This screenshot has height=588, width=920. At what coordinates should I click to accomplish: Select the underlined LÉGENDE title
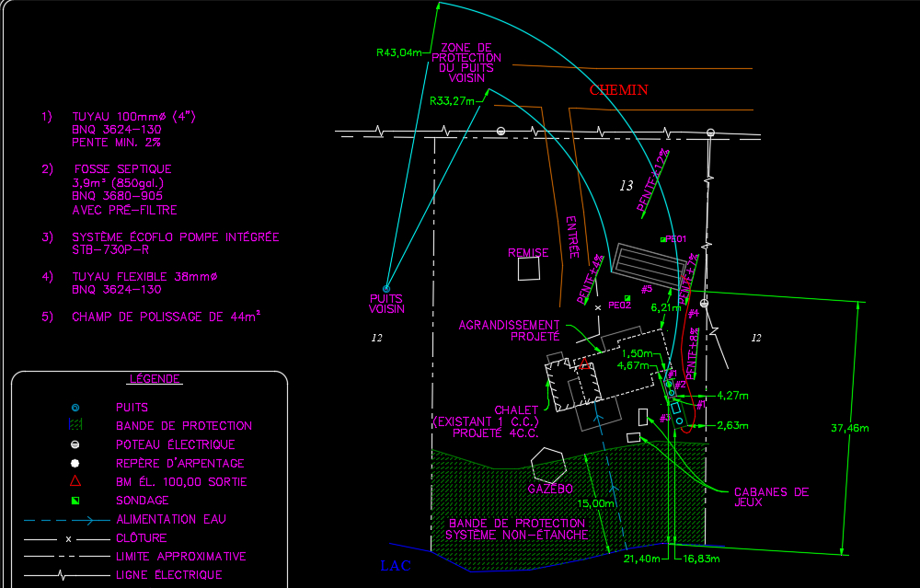(155, 379)
